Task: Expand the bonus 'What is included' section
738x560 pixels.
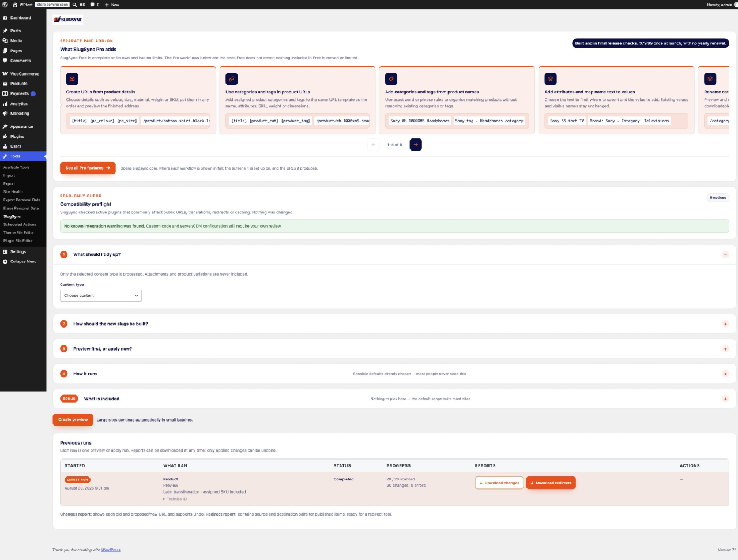Action: [725, 399]
